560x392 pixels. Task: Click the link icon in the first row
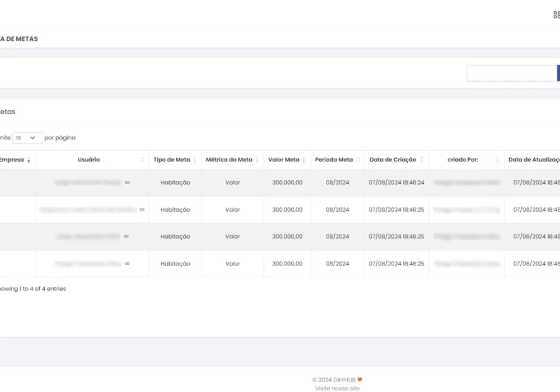(x=127, y=183)
